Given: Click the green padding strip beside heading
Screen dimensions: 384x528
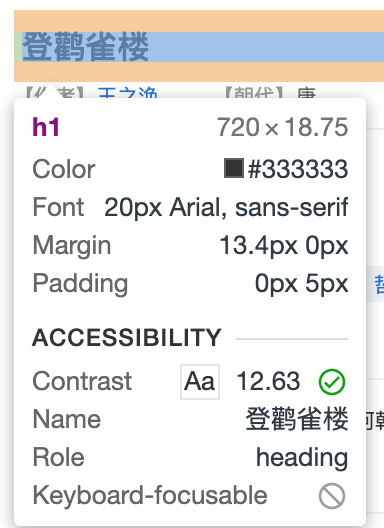Looking at the screenshot, I should click(18, 47).
